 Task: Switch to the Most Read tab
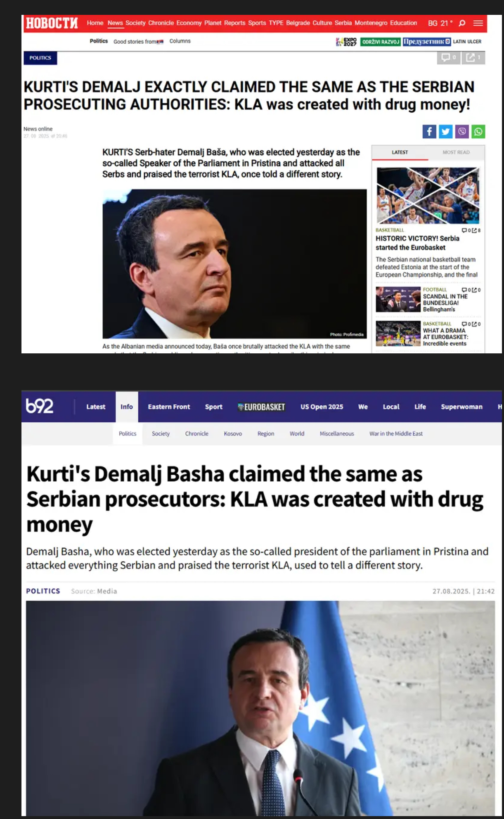[x=456, y=152]
